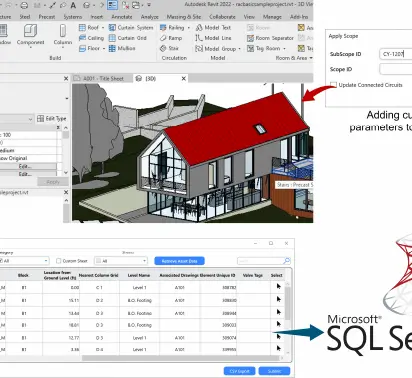Switch to the Systems ribbon tab

tap(73, 17)
